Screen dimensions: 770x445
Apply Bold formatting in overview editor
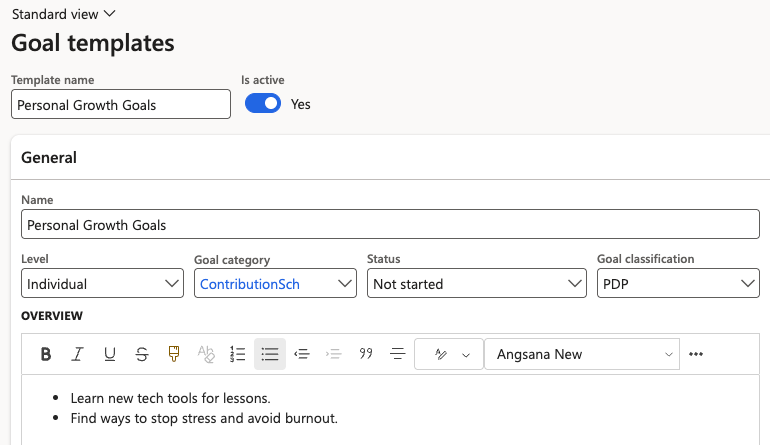[46, 354]
